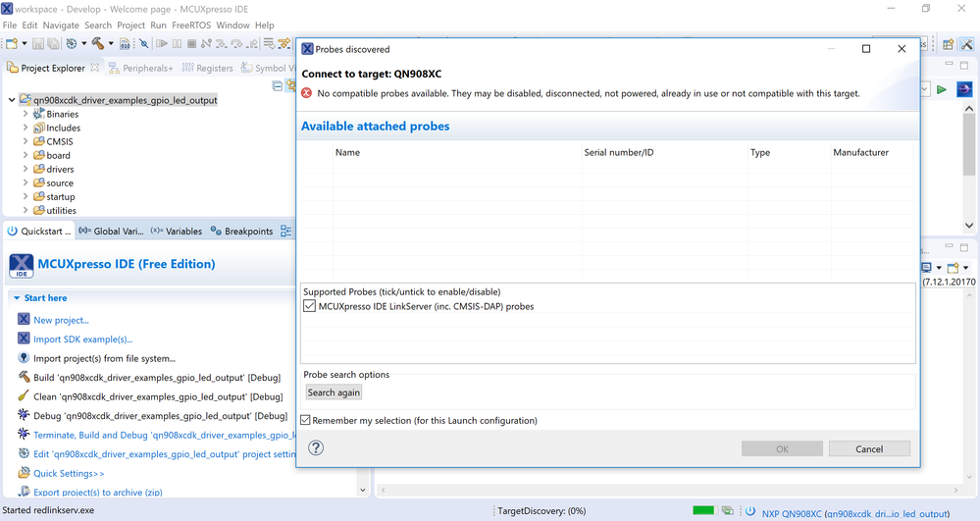Click the progress view icon in status bar

[x=728, y=511]
